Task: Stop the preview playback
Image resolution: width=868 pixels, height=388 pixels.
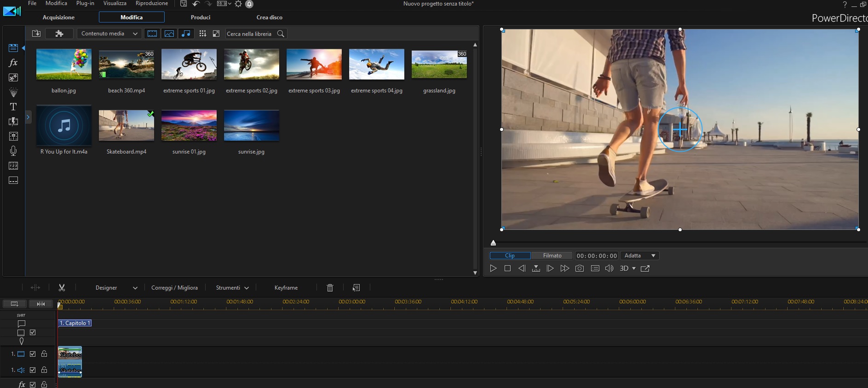Action: coord(507,268)
